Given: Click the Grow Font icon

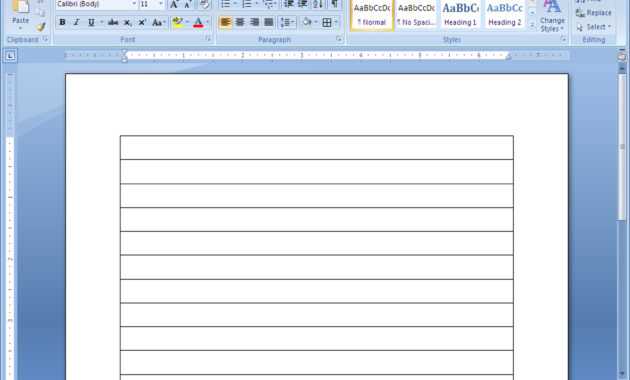Looking at the screenshot, I should point(174,4).
